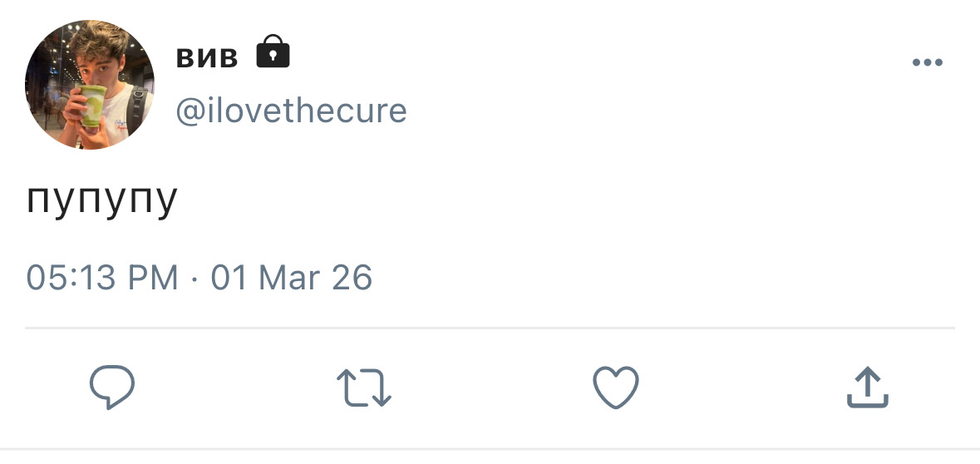Screen dimensions: 980x464
Task: Like the tweet with the heart icon
Action: [615, 388]
